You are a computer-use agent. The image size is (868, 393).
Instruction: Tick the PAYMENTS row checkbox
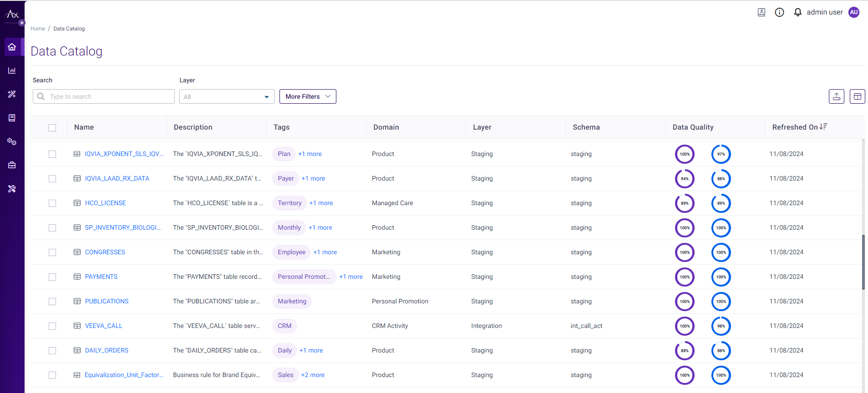[x=52, y=277]
